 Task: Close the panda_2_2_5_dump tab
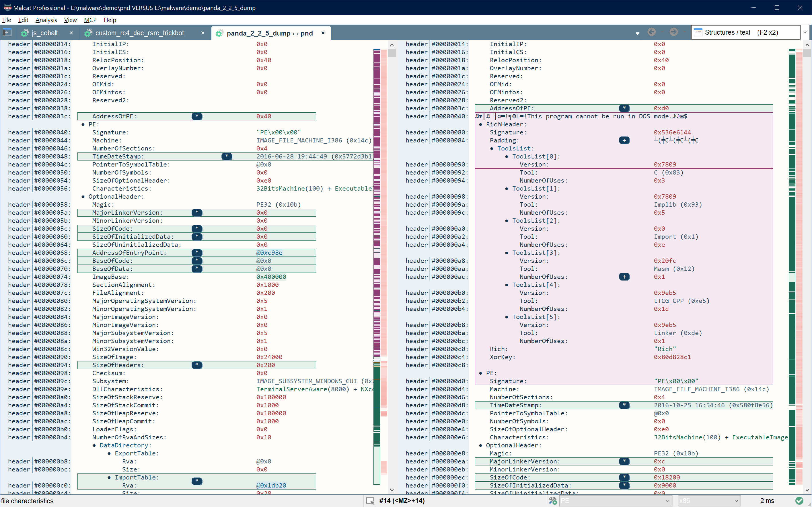coord(323,33)
